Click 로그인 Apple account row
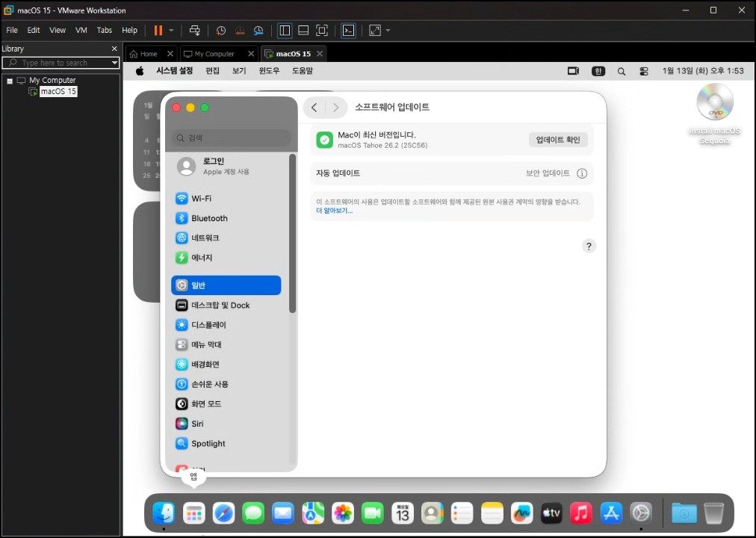 226,167
